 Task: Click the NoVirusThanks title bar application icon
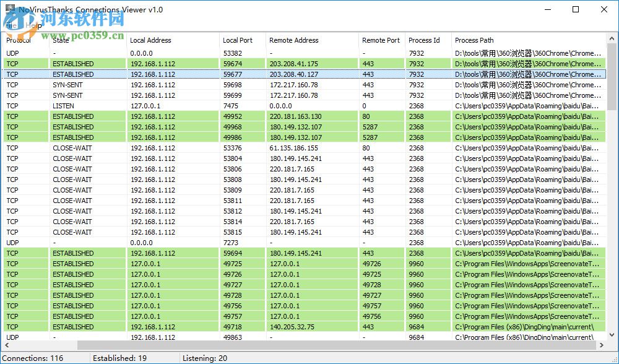coord(9,9)
